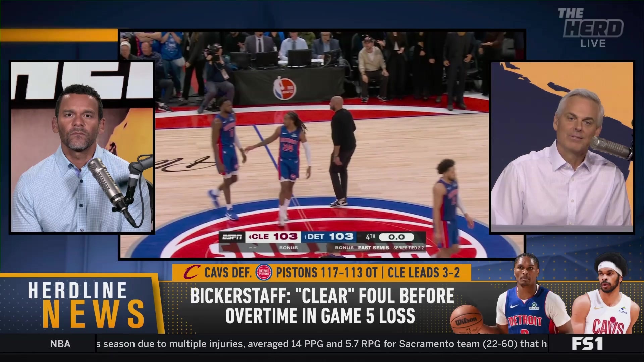Click the ESPN logo on scorebug
This screenshot has height=362, width=644.
pyautogui.click(x=232, y=237)
